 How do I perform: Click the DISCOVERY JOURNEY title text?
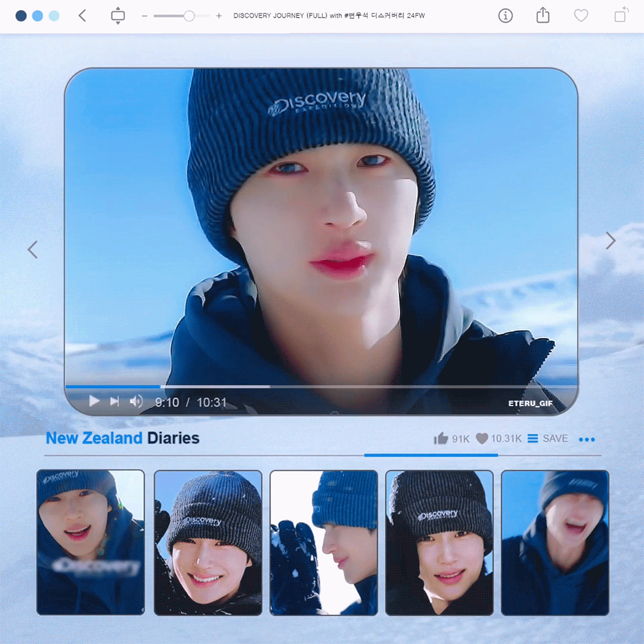click(x=329, y=16)
